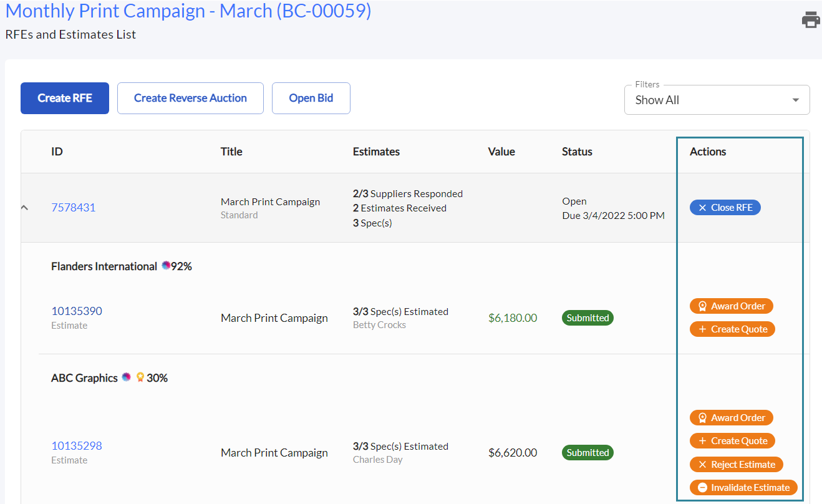The width and height of the screenshot is (822, 504).
Task: Award Order for ABC Graphics estimate 10135298
Action: [732, 417]
